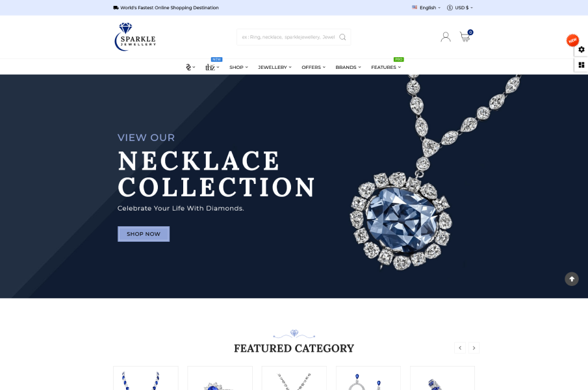This screenshot has height=390, width=588.
Task: Open the JEWELLERY menu
Action: click(x=274, y=67)
